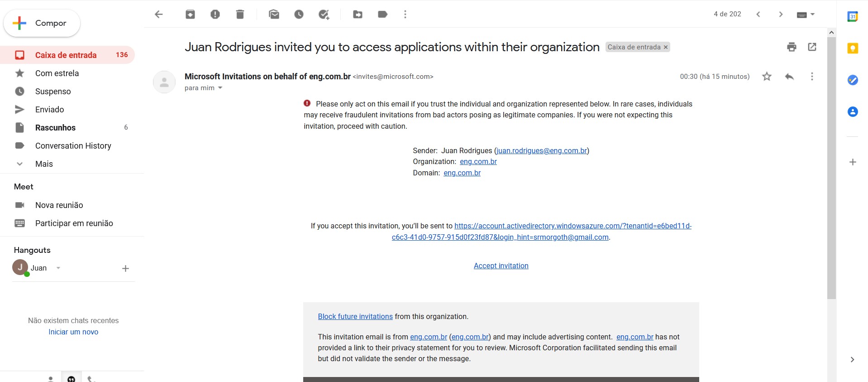The height and width of the screenshot is (382, 868).
Task: Star this message
Action: [x=767, y=77]
